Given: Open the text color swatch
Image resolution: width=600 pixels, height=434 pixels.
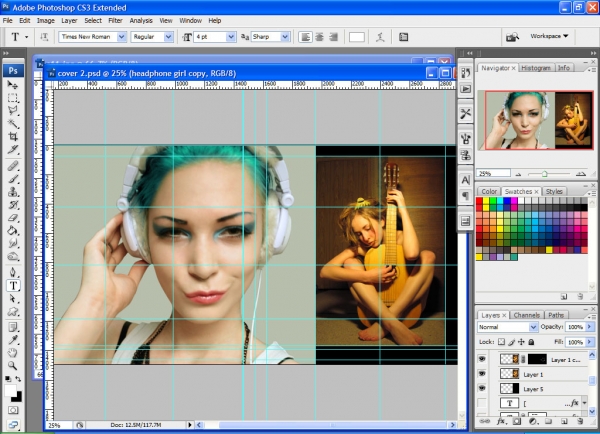Looking at the screenshot, I should 357,37.
